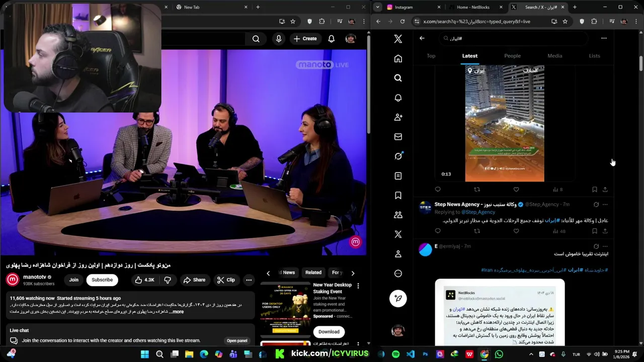Bookmark the x.com page with the star
Screen dimensions: 644x362
[x=565, y=22]
